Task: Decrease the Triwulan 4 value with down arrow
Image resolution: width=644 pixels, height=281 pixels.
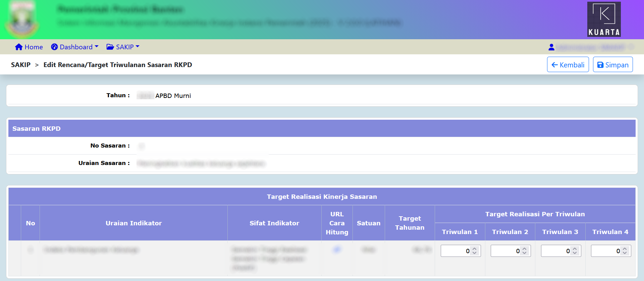Action: 625,253
